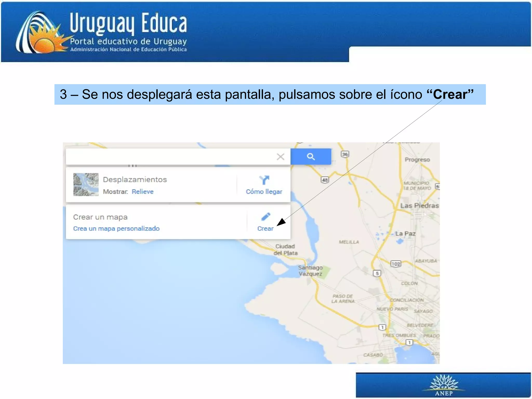Click the Mostrar label
Image resolution: width=532 pixels, height=399 pixels.
pyautogui.click(x=115, y=192)
